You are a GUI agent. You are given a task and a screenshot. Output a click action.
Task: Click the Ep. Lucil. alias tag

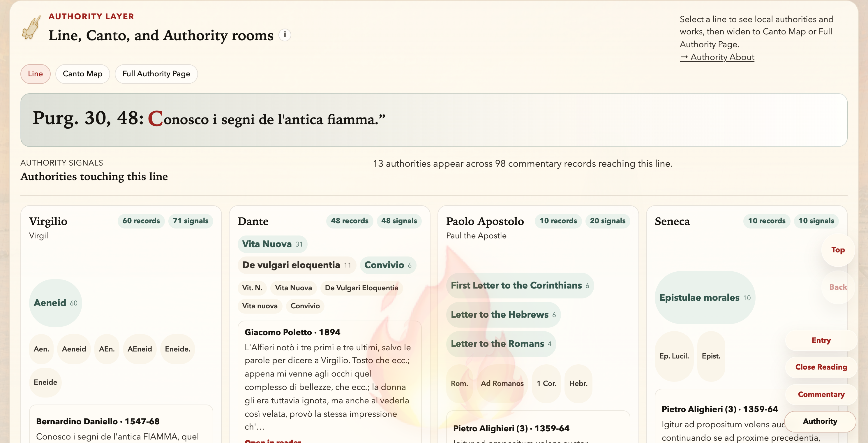coord(674,356)
